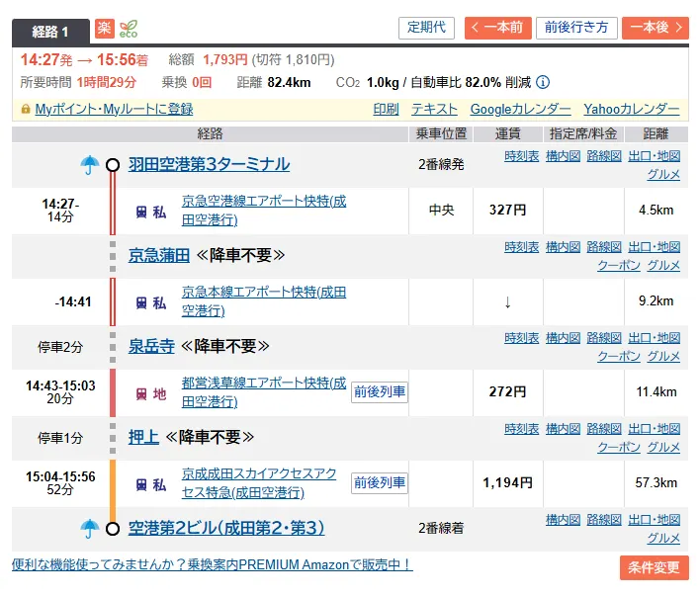Open 構内図 for 空港第2ビル

pos(563,520)
